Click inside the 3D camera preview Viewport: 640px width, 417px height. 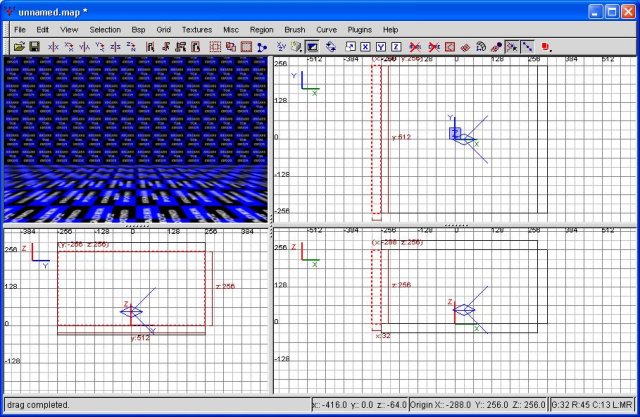coord(136,139)
